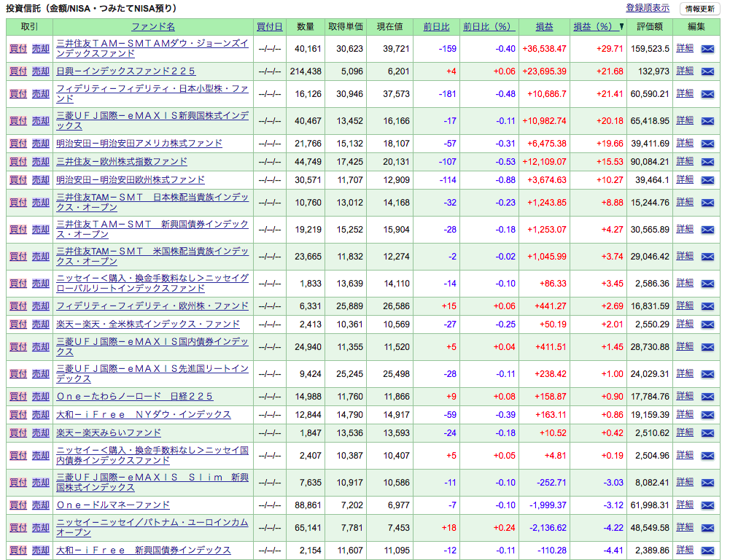Click 買付 for 楽天－楽天みらいファンド
The height and width of the screenshot is (560, 730).
[18, 433]
